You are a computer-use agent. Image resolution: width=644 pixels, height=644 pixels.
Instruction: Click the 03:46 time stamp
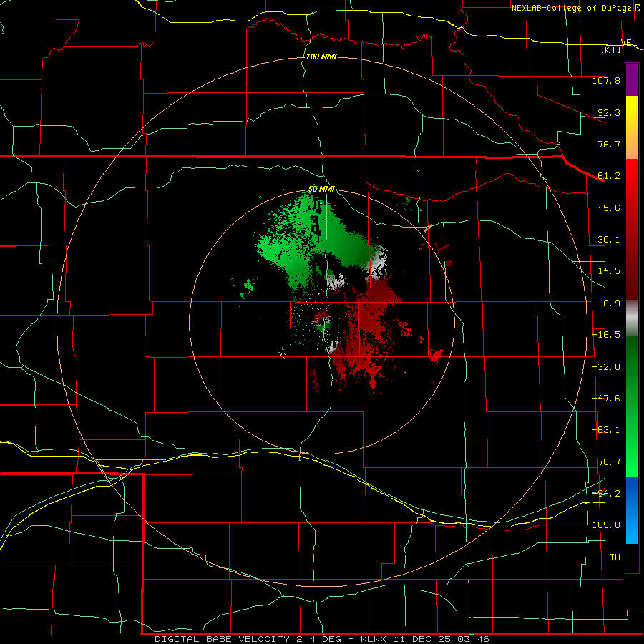(474, 639)
